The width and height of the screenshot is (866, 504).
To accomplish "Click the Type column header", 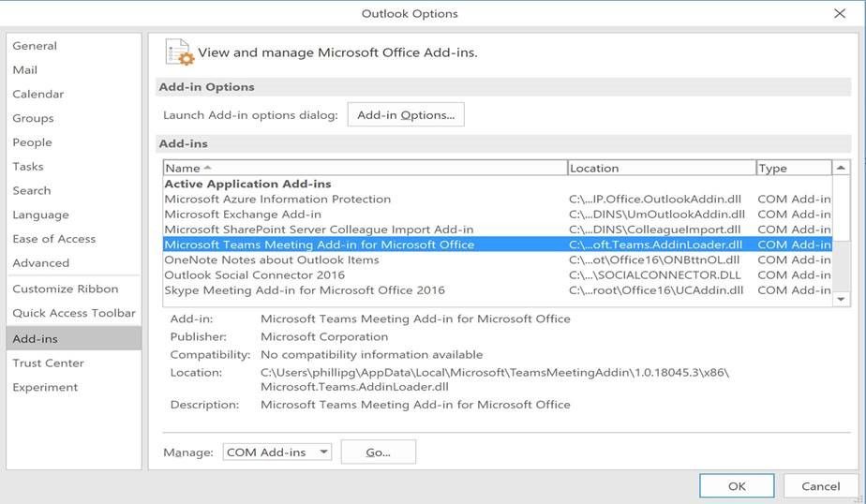I will click(793, 168).
